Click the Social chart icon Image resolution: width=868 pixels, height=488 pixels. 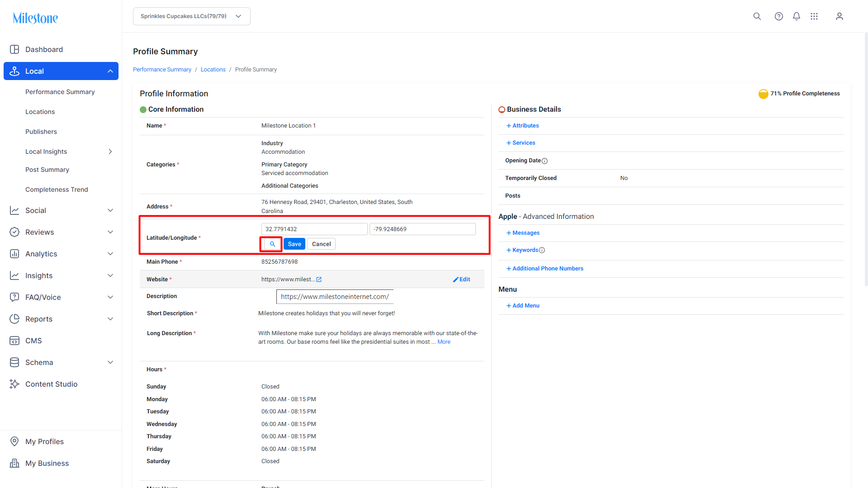coord(14,210)
